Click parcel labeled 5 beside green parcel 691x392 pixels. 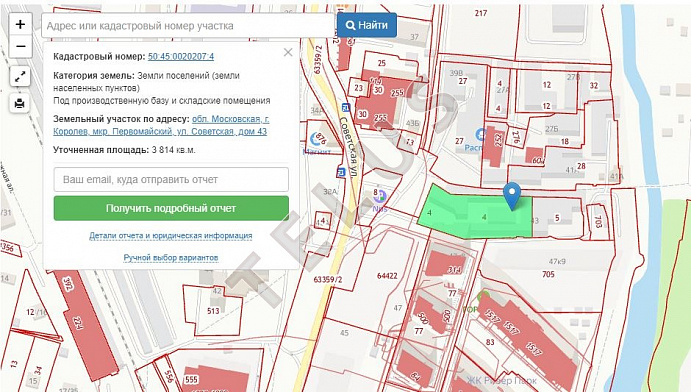point(557,218)
